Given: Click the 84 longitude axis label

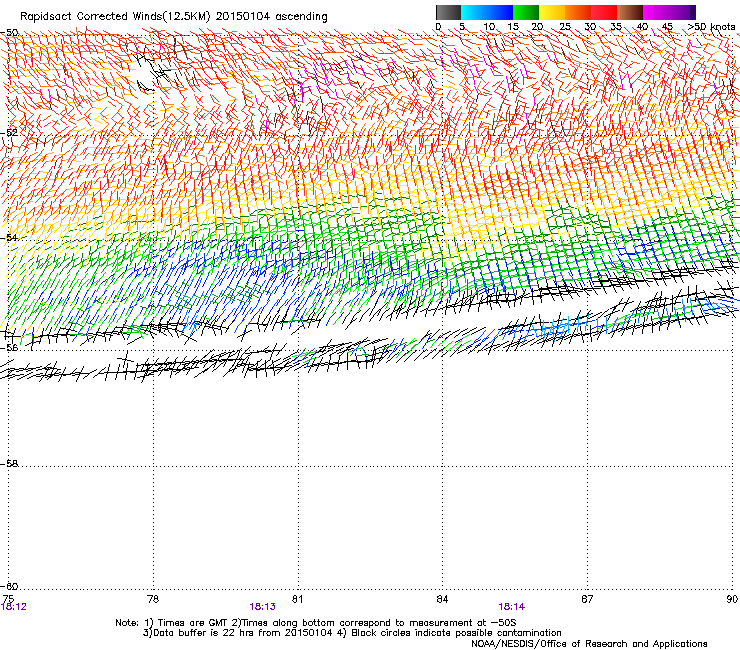Looking at the screenshot, I should coord(442,599).
